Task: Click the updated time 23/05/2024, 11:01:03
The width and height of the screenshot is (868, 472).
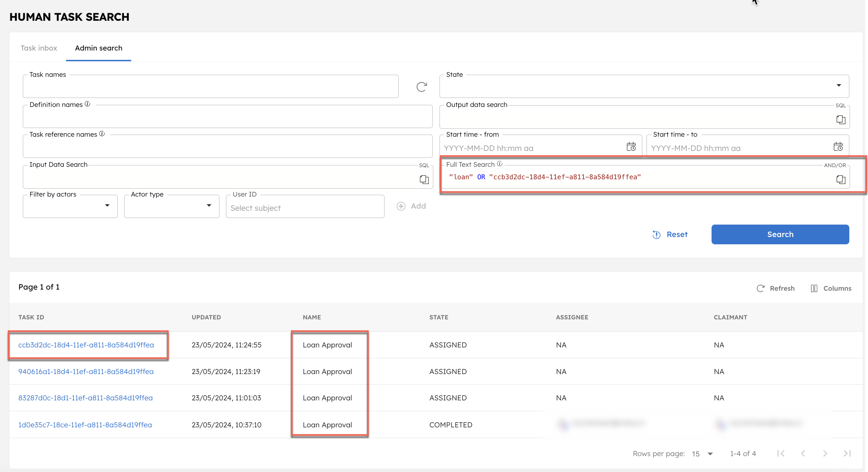Action: click(226, 398)
